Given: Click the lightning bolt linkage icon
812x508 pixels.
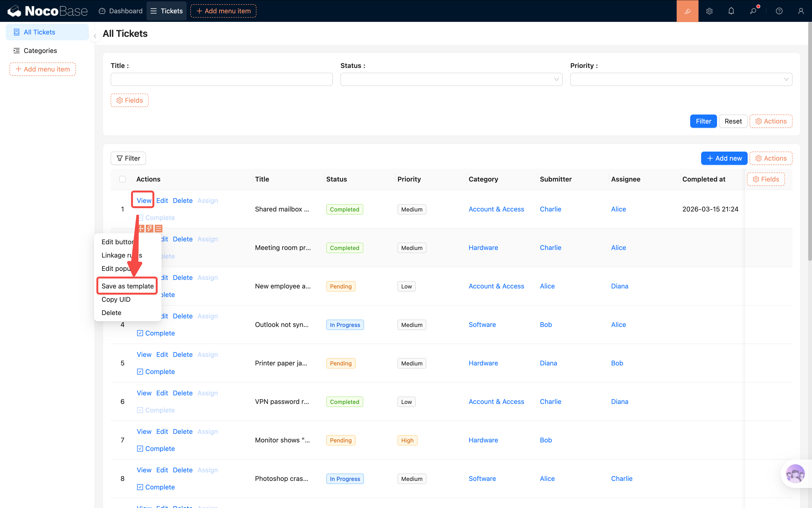Looking at the screenshot, I should tap(150, 229).
